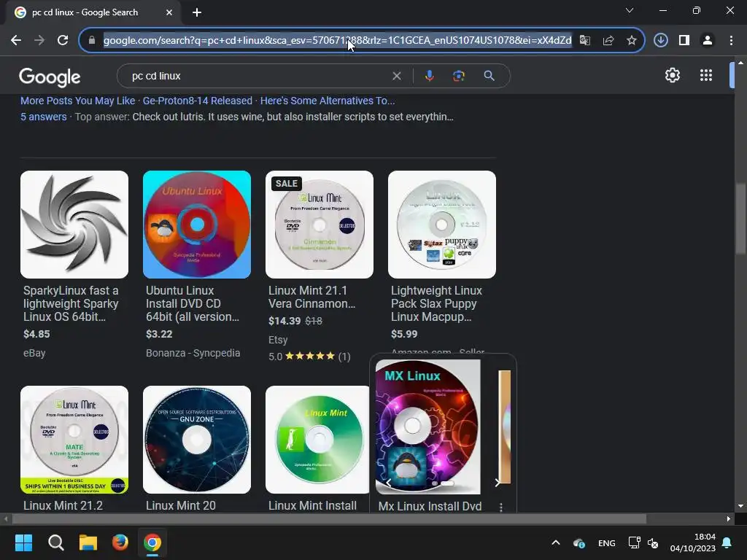The image size is (747, 560).
Task: Click the browser forward arrow
Action: [x=39, y=41]
